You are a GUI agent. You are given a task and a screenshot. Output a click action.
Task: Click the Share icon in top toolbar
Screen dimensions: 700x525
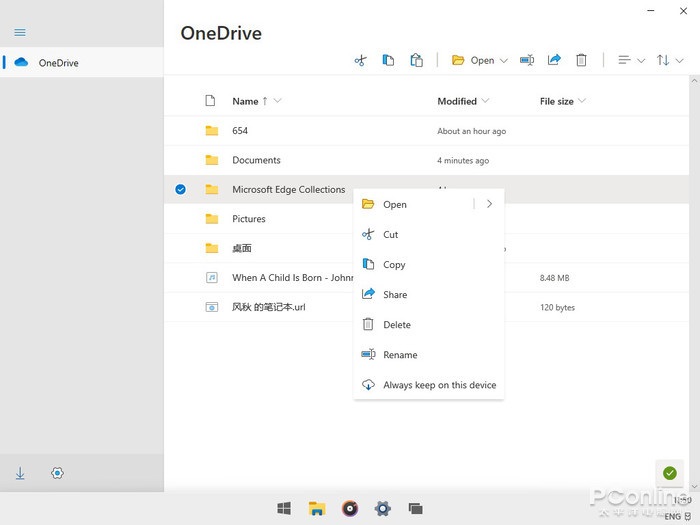click(554, 60)
